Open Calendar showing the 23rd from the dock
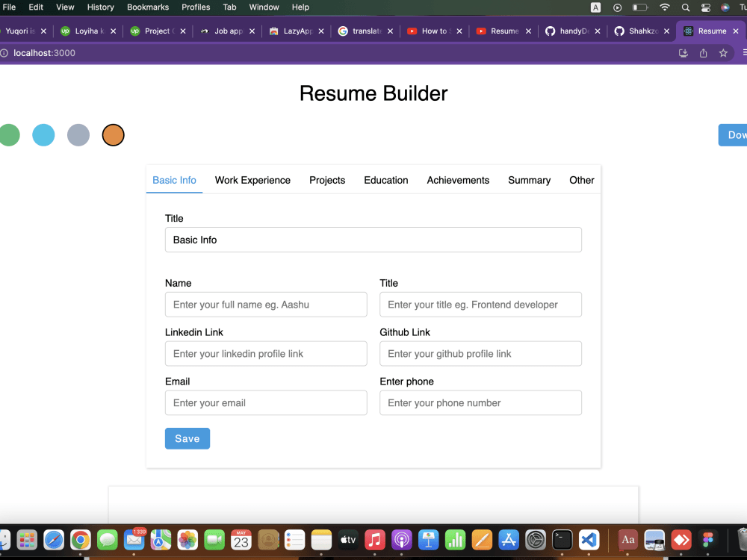The height and width of the screenshot is (560, 747). point(241,539)
